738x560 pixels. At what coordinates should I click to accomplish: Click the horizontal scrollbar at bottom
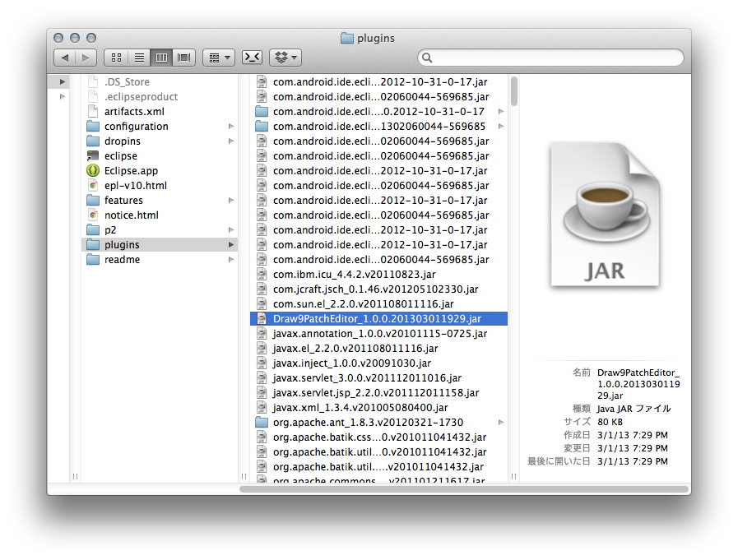461,488
